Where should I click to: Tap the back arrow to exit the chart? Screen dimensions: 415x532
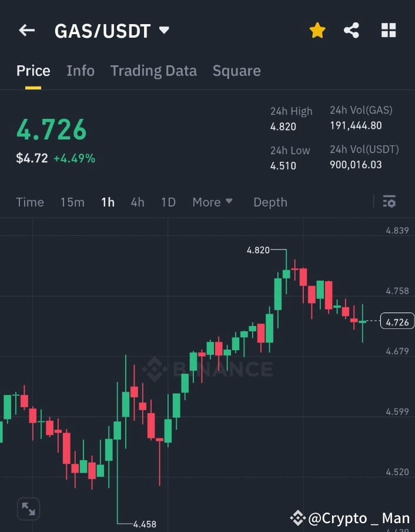click(x=26, y=30)
